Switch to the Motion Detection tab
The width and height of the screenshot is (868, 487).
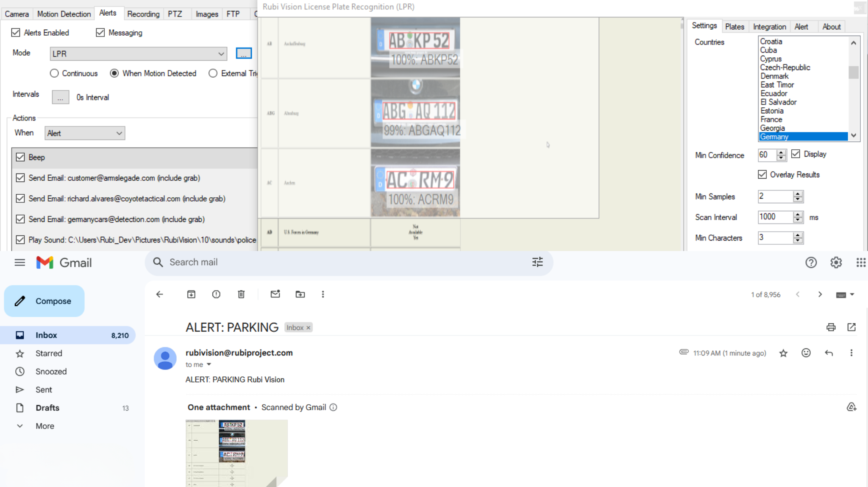coord(64,14)
